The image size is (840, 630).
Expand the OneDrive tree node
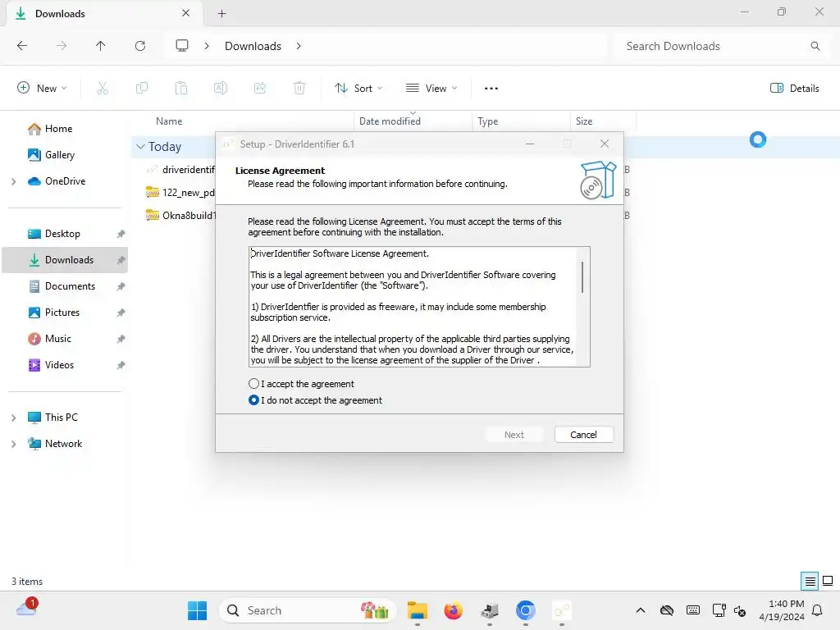coord(13,181)
